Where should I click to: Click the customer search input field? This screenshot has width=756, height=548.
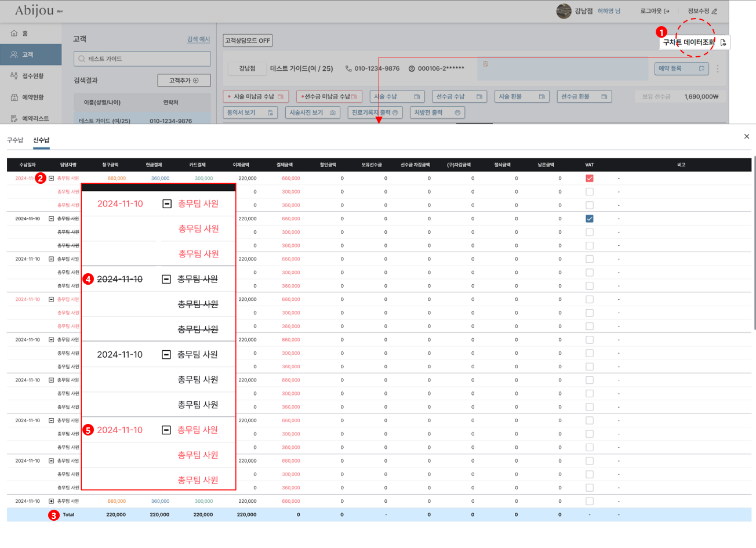tap(142, 59)
